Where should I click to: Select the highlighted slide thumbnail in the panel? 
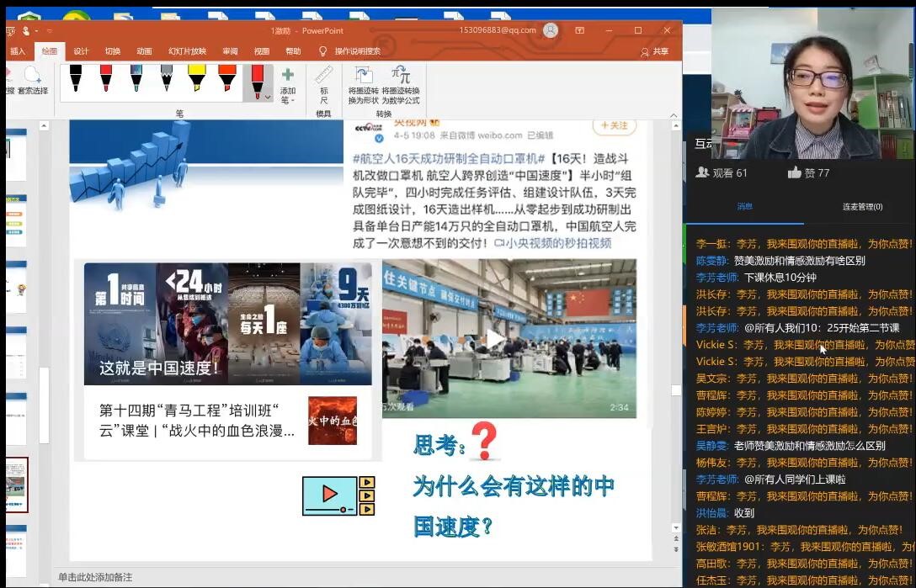17,485
